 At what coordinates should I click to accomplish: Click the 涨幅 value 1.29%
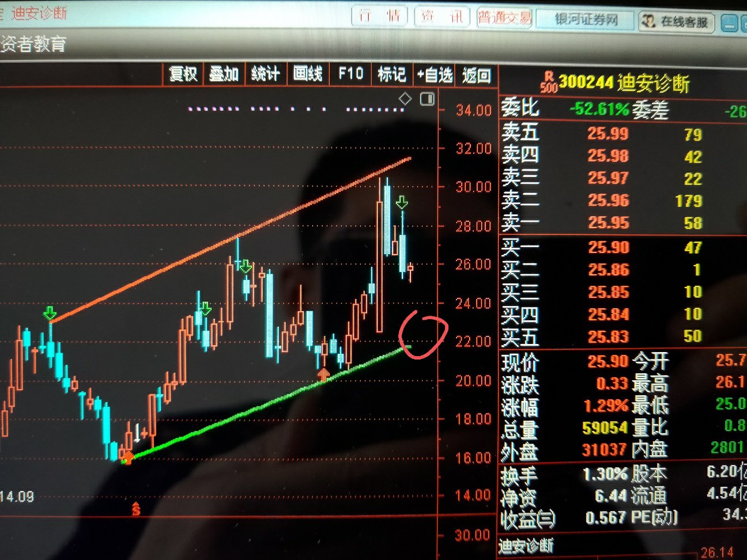tap(606, 406)
